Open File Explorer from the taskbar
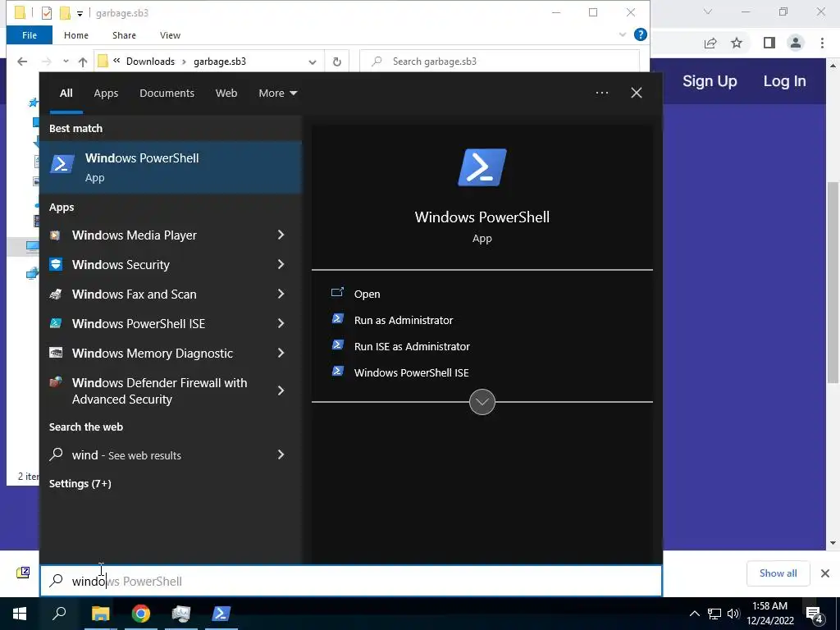Screen dimensions: 840x630 click(100, 614)
